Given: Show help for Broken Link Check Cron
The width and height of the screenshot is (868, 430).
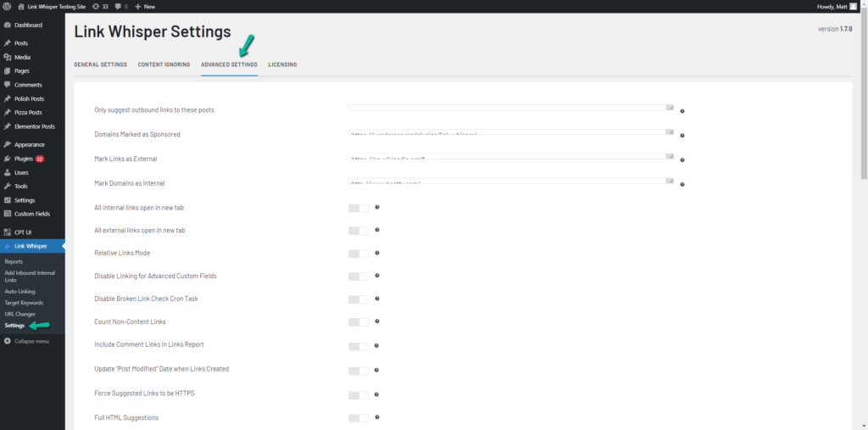Looking at the screenshot, I should 377,299.
